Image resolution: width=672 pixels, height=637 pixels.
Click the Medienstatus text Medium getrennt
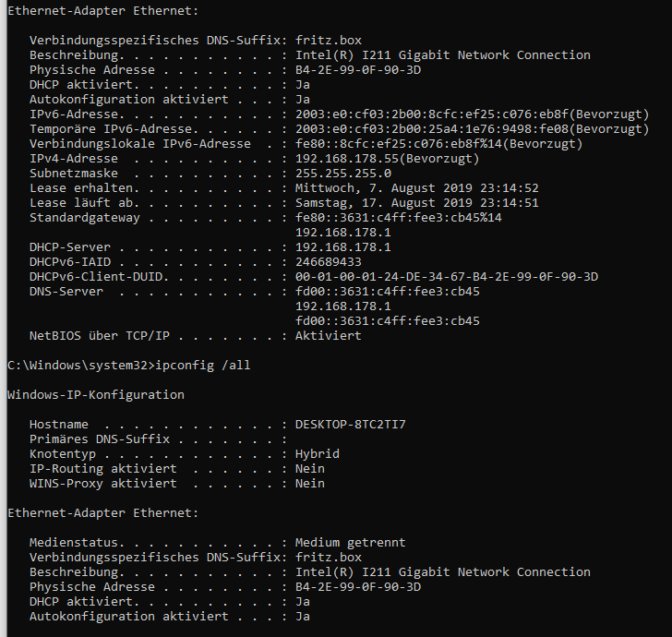click(350, 543)
